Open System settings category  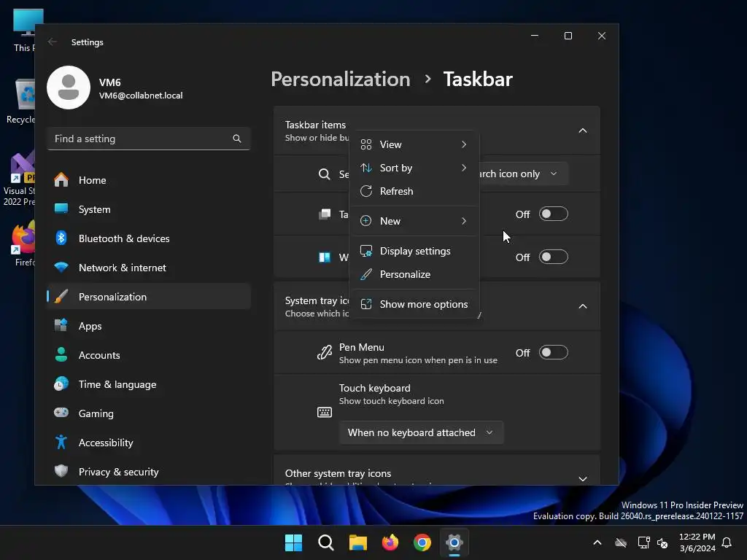[x=149, y=209]
